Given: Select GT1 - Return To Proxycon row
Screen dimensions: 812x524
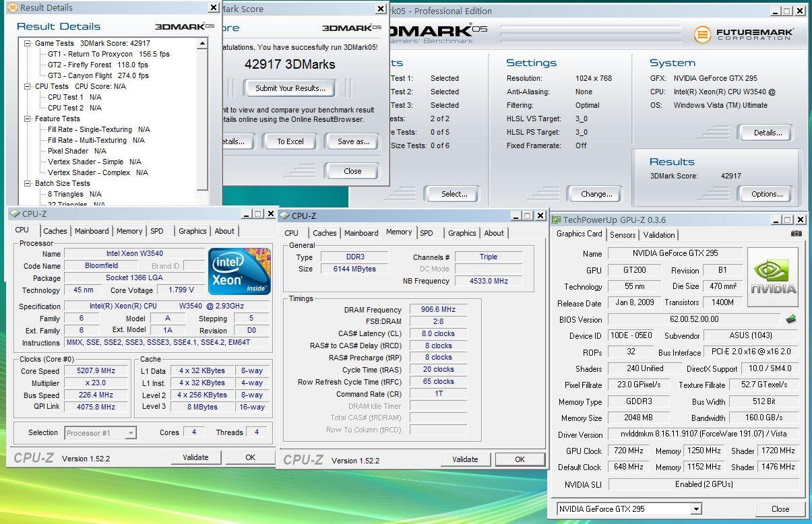Looking at the screenshot, I should [x=108, y=54].
